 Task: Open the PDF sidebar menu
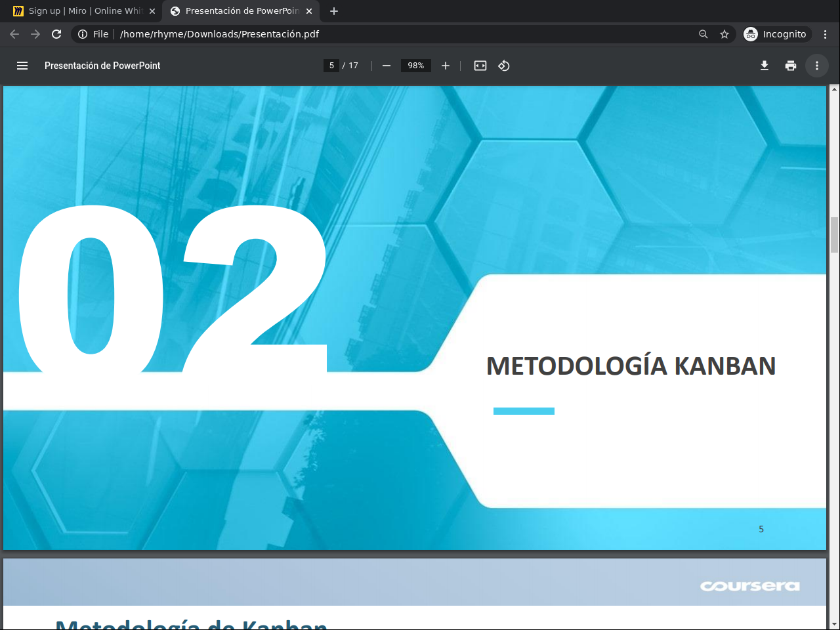click(22, 66)
